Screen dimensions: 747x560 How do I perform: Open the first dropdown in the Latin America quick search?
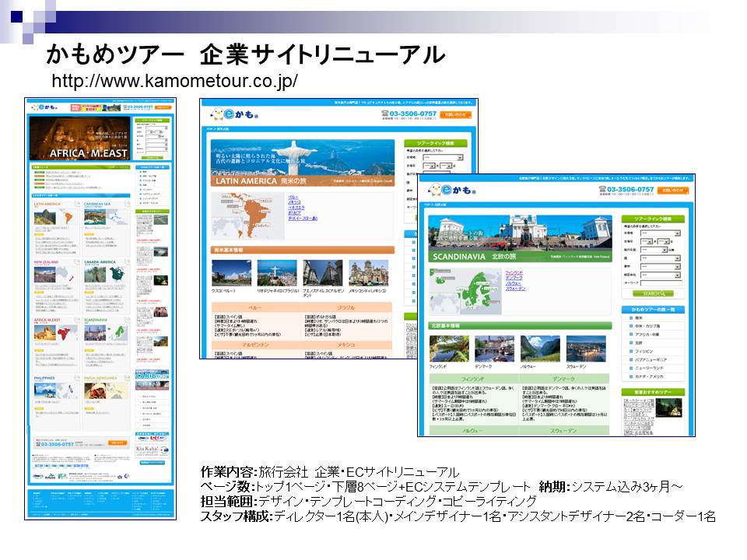point(442,157)
